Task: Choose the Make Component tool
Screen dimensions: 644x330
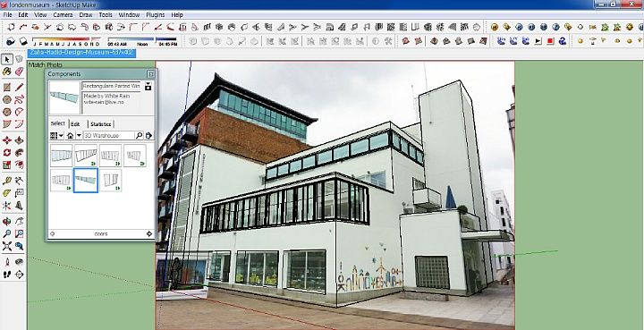Action: [19, 60]
